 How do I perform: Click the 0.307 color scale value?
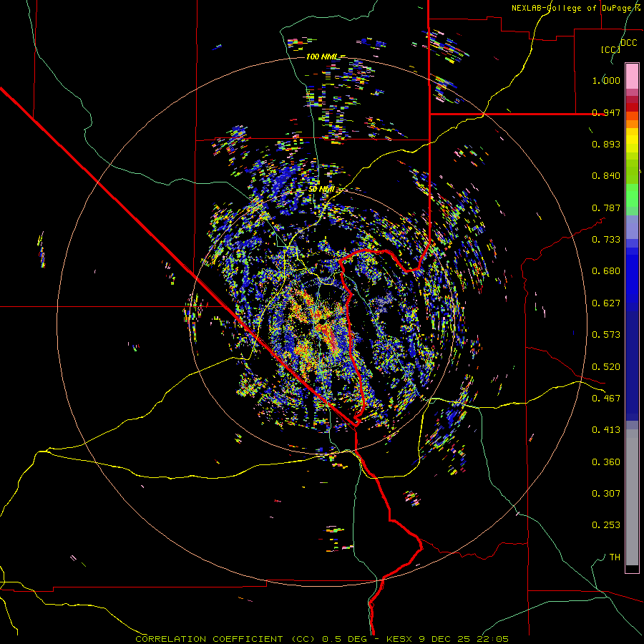[x=606, y=494]
